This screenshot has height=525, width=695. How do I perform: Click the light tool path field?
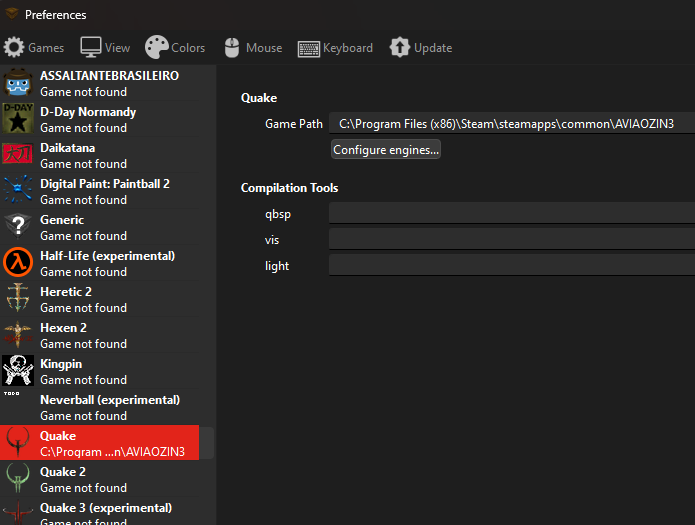(x=512, y=265)
